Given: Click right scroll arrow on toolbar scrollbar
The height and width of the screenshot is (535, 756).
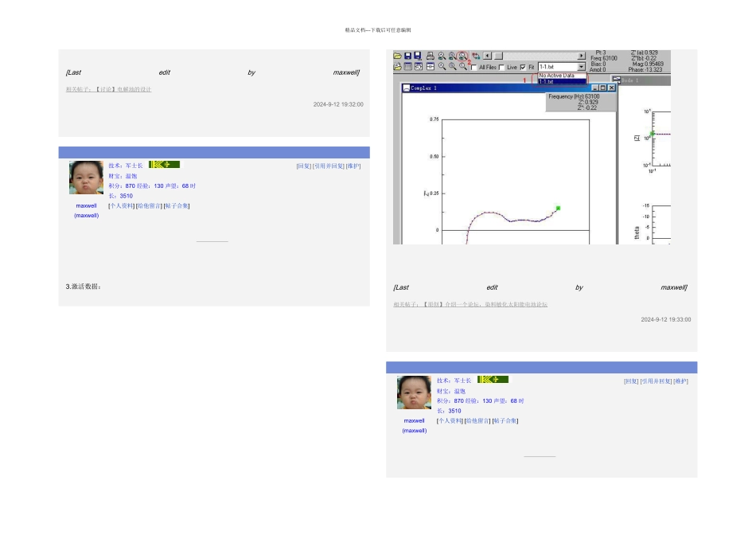Looking at the screenshot, I should [x=581, y=56].
